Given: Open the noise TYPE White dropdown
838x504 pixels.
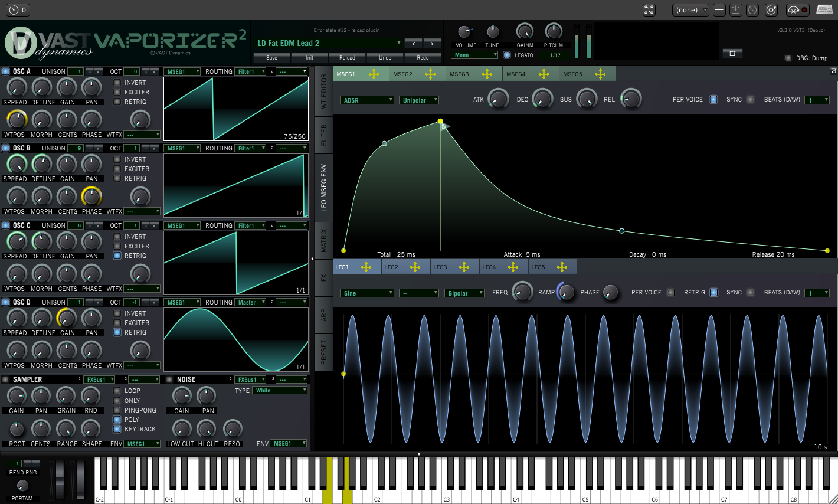Looking at the screenshot, I should pyautogui.click(x=280, y=390).
